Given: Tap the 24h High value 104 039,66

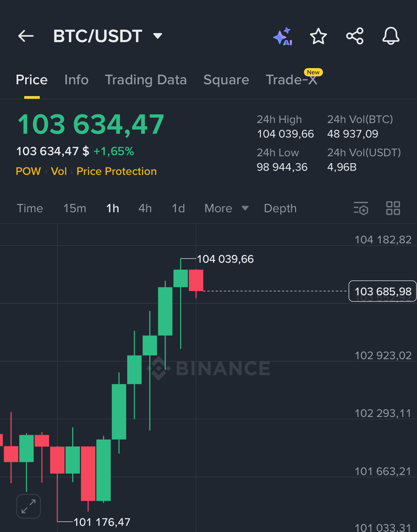Looking at the screenshot, I should [285, 134].
